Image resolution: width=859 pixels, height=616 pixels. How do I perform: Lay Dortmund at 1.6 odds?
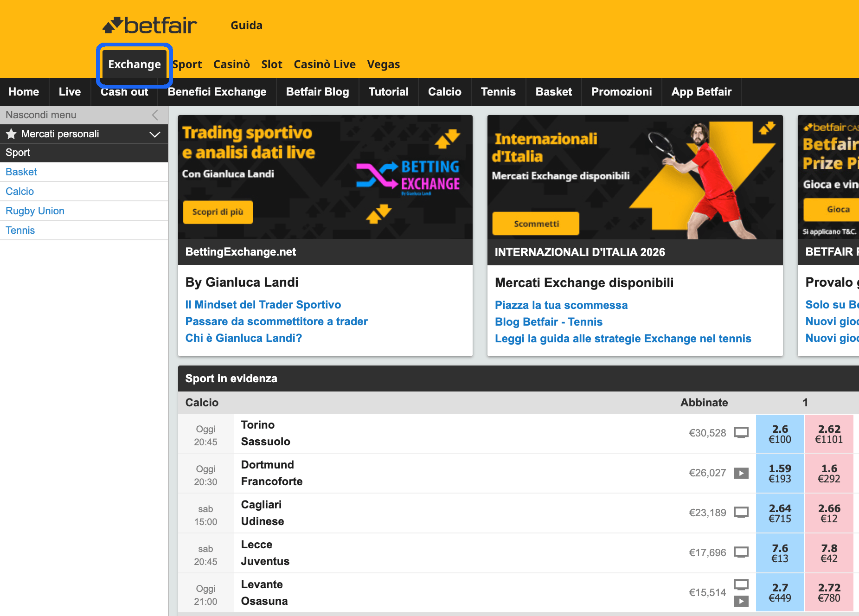pos(829,473)
